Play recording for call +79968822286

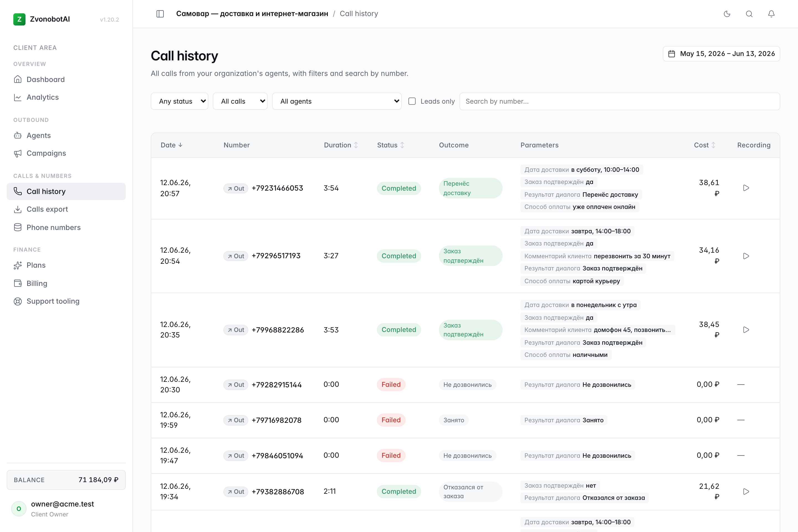tap(746, 330)
